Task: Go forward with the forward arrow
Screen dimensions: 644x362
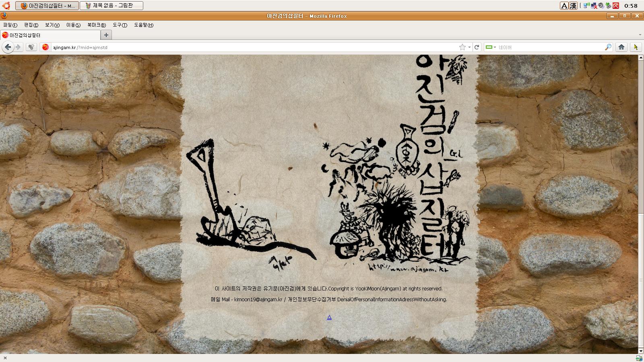Action: pyautogui.click(x=18, y=47)
